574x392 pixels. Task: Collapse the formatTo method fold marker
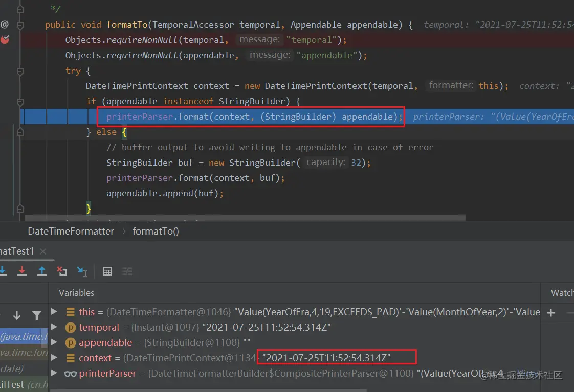[x=20, y=25]
